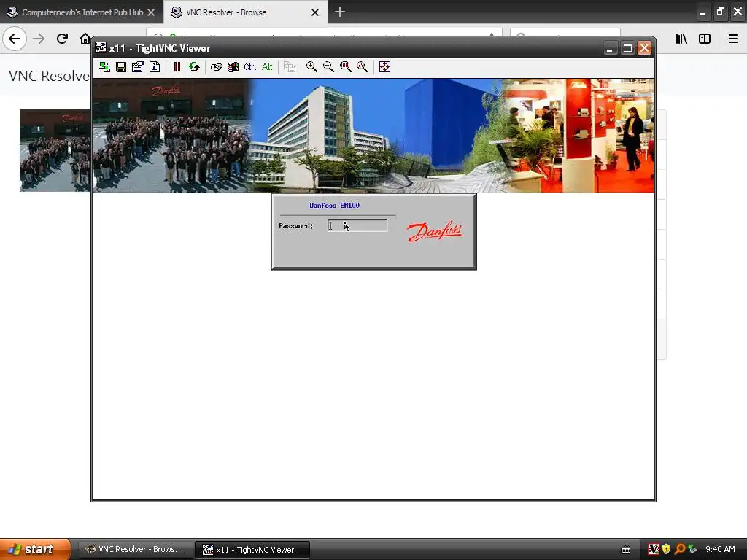The height and width of the screenshot is (560, 747).
Task: Click the VNC thumbnail on the Resolver page
Action: coord(55,150)
